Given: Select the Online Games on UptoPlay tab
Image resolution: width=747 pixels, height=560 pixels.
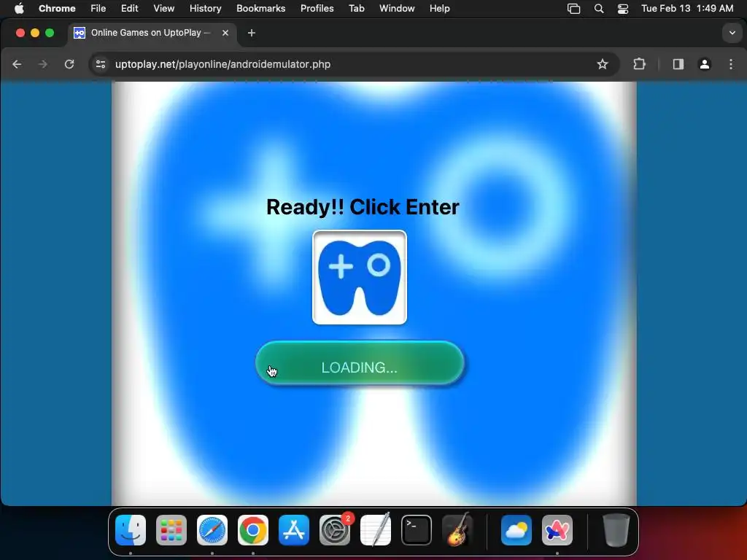Looking at the screenshot, I should click(x=152, y=33).
